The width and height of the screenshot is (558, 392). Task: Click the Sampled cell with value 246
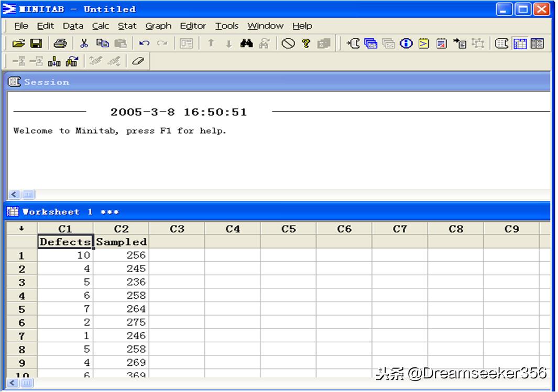[121, 335]
